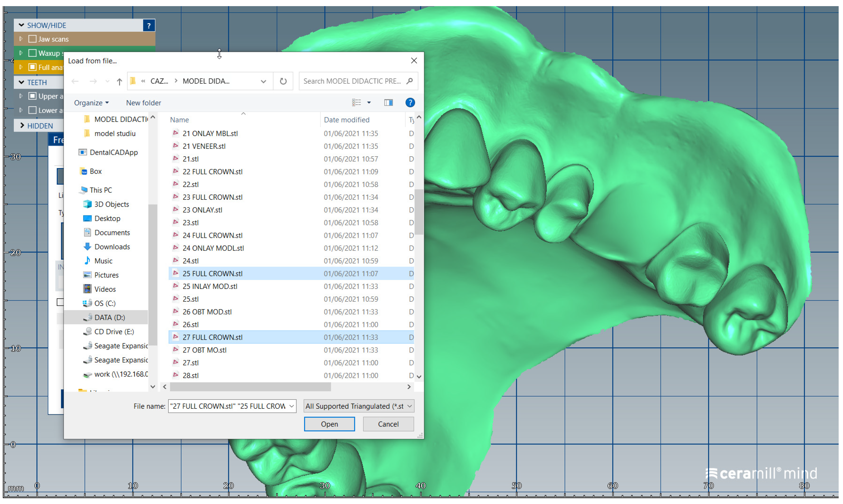Open the Downloads folder in sidebar
The width and height of the screenshot is (843, 504).
pyautogui.click(x=112, y=247)
